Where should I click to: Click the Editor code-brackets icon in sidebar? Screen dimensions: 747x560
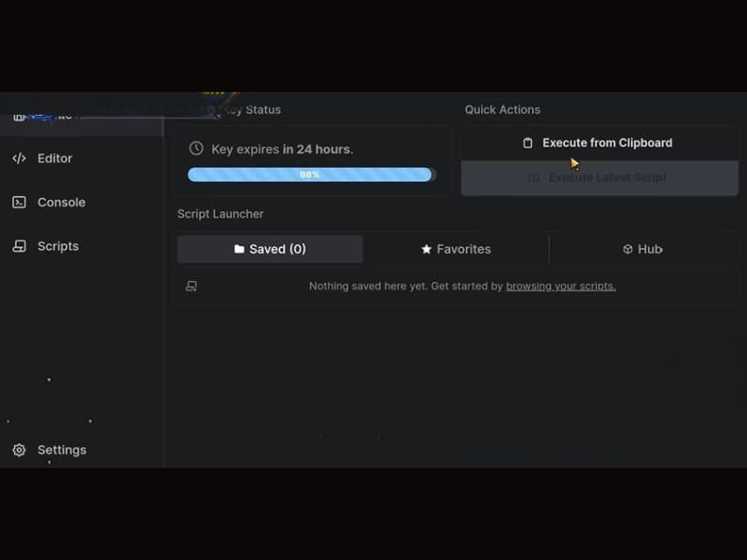(x=19, y=159)
